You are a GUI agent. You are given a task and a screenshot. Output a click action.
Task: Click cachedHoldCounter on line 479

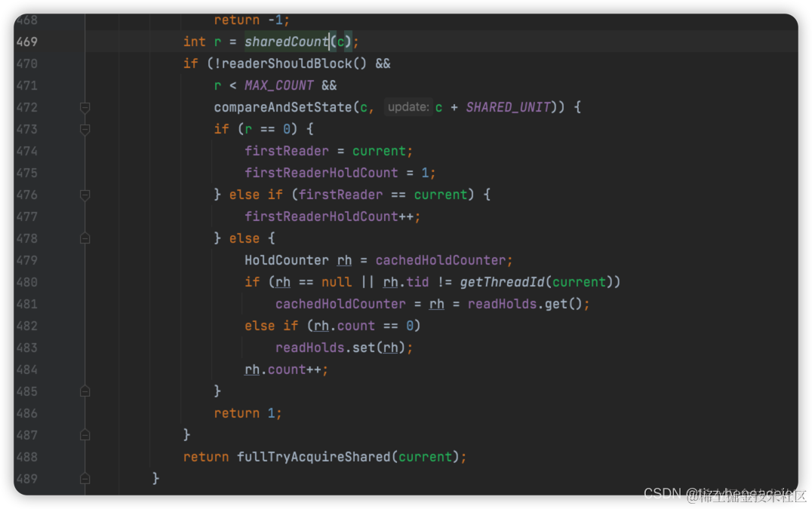tap(441, 260)
